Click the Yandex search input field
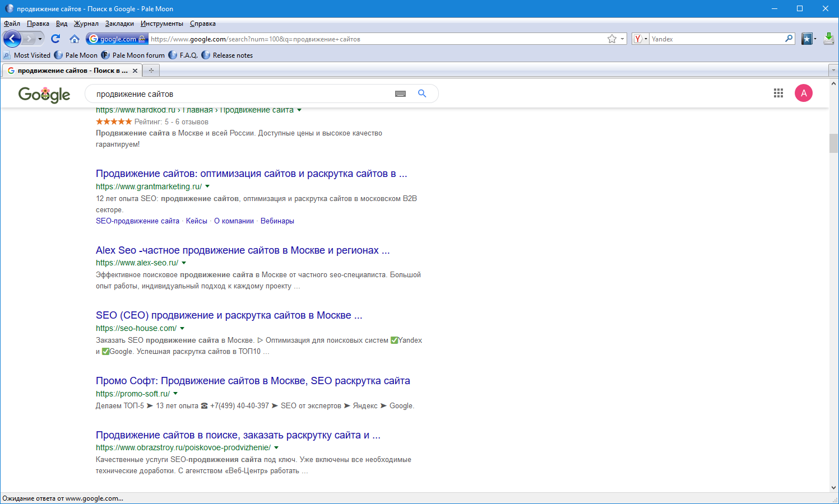This screenshot has height=504, width=839. 717,39
